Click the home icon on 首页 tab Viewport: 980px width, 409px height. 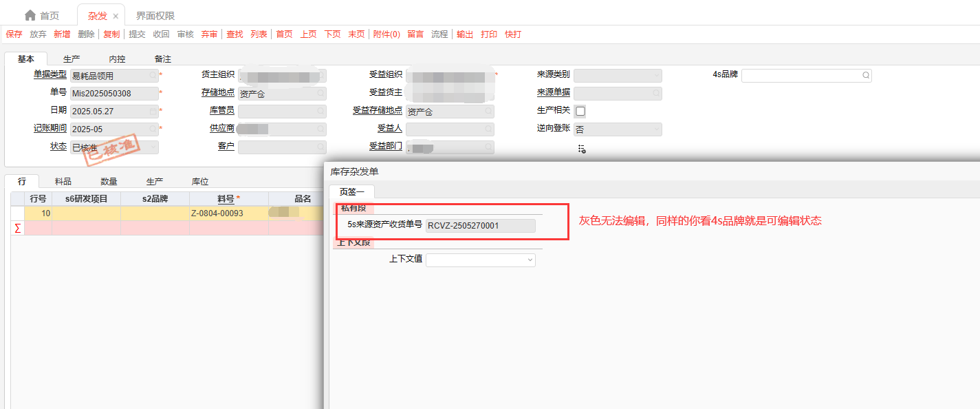click(x=30, y=15)
